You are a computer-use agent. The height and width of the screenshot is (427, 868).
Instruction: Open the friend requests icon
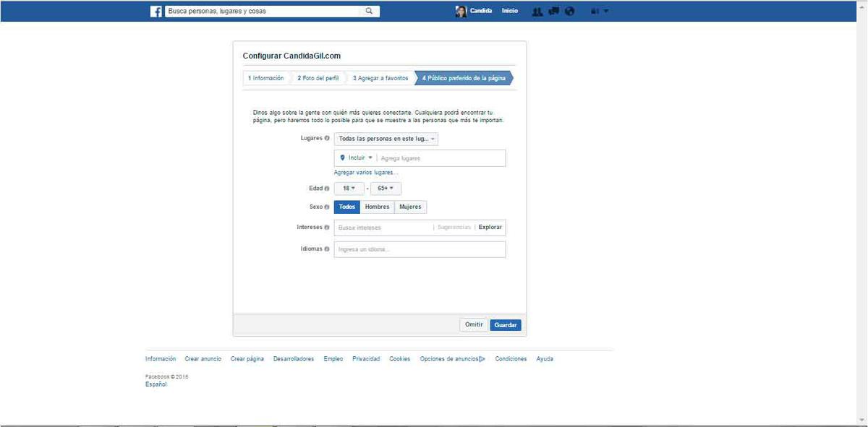coord(537,12)
